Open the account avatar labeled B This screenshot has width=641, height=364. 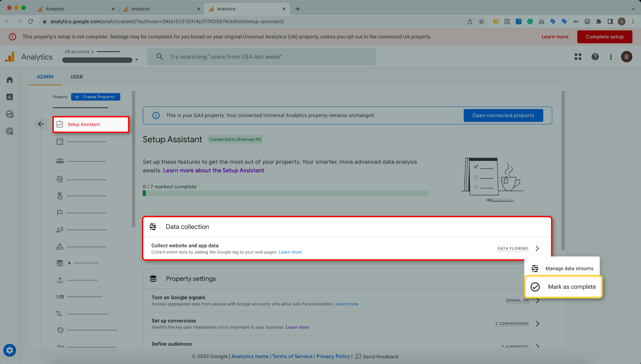pos(627,57)
